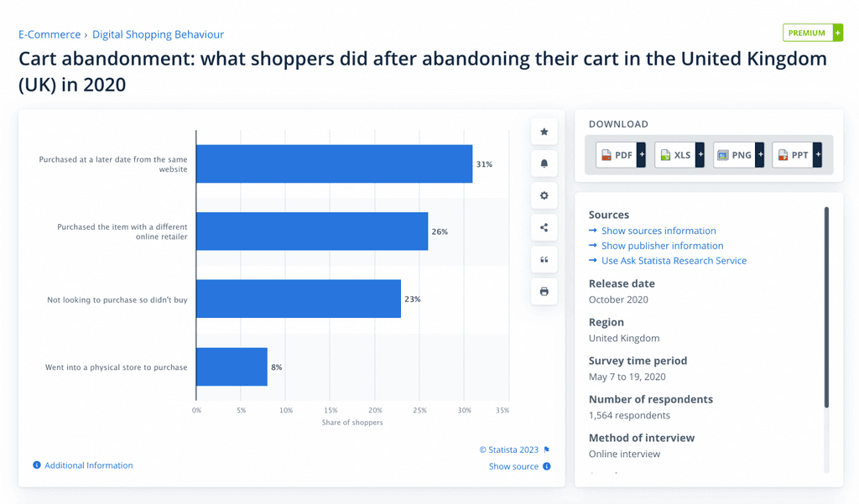859x504 pixels.
Task: Open Show sources information
Action: (658, 231)
